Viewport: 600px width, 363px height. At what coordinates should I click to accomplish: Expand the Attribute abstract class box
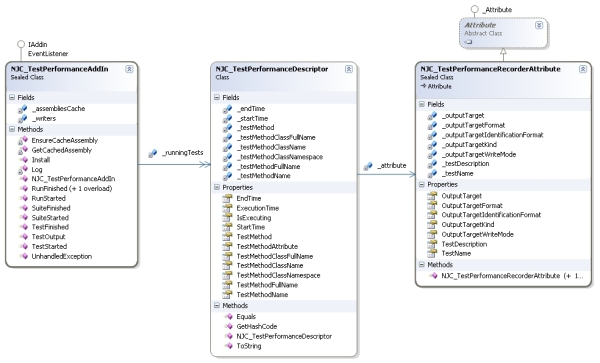(x=539, y=25)
